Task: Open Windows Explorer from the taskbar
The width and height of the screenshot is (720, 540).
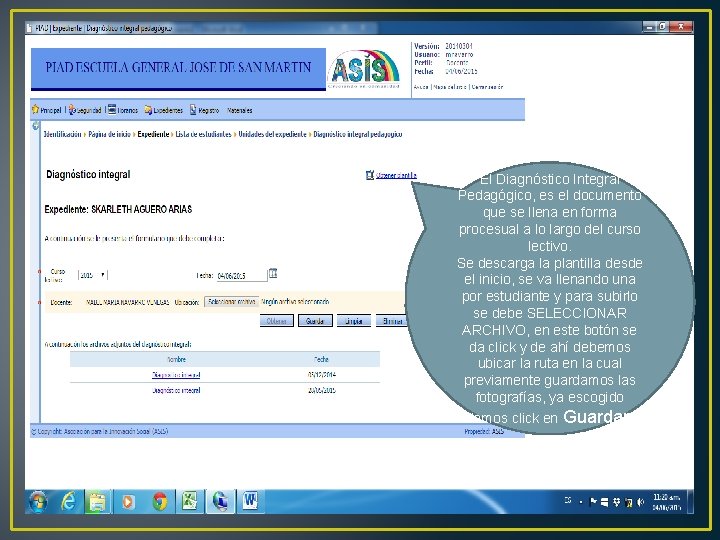Action: [x=98, y=501]
